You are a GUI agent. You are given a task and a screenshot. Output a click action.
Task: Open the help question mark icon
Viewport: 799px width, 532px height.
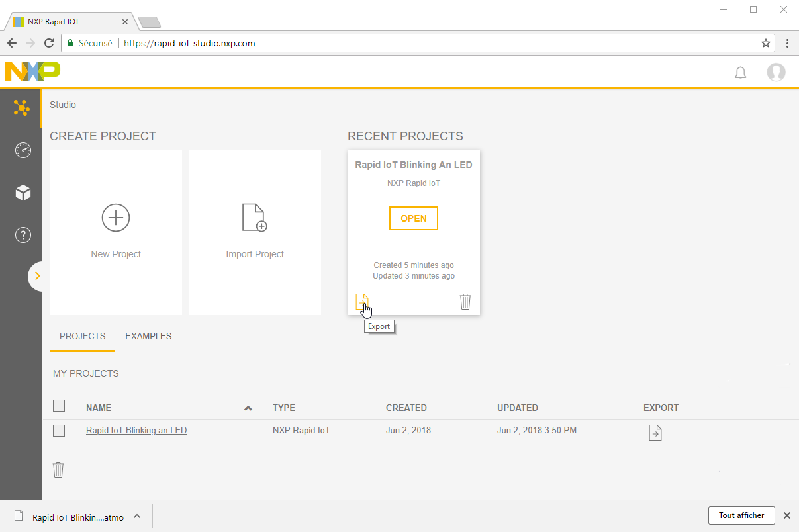[x=23, y=235]
